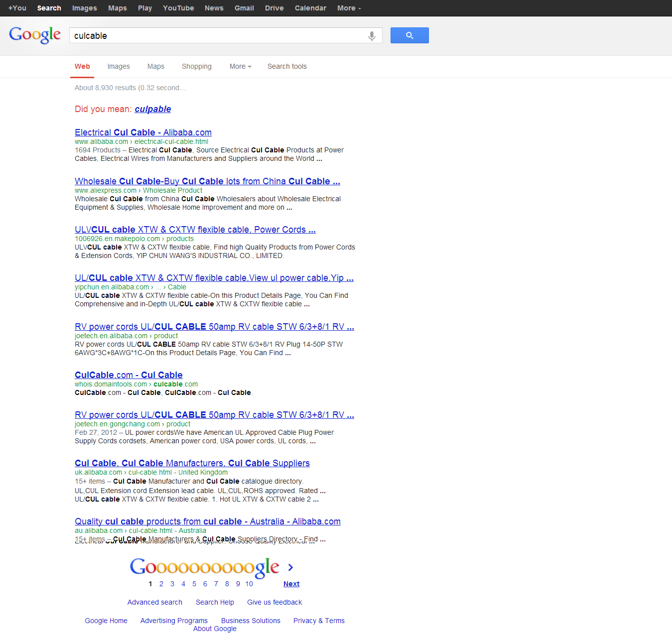Go to results page 7

point(216,584)
